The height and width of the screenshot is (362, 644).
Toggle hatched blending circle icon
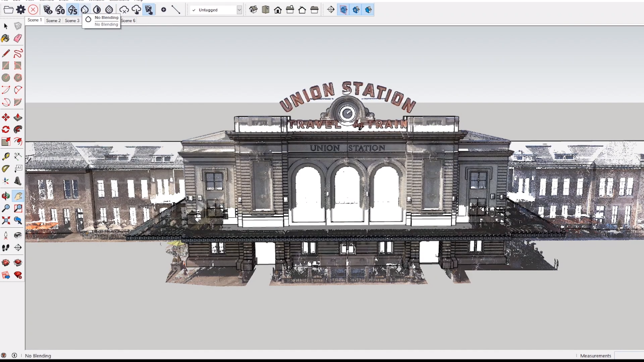(x=109, y=10)
